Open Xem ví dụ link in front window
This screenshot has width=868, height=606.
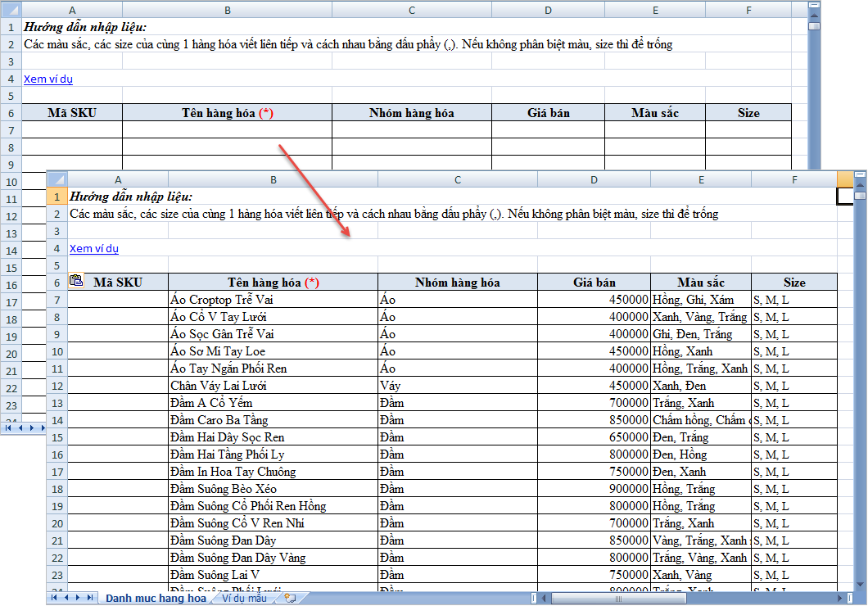coord(93,248)
